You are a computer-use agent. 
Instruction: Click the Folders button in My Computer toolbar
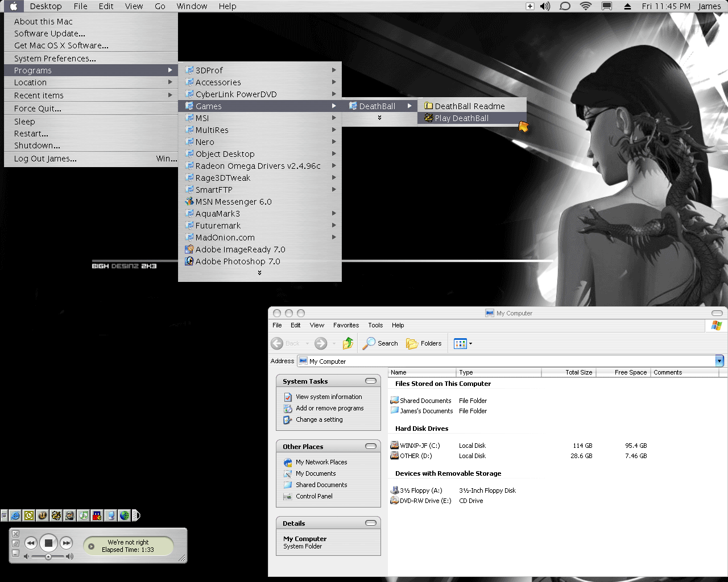[x=424, y=343]
